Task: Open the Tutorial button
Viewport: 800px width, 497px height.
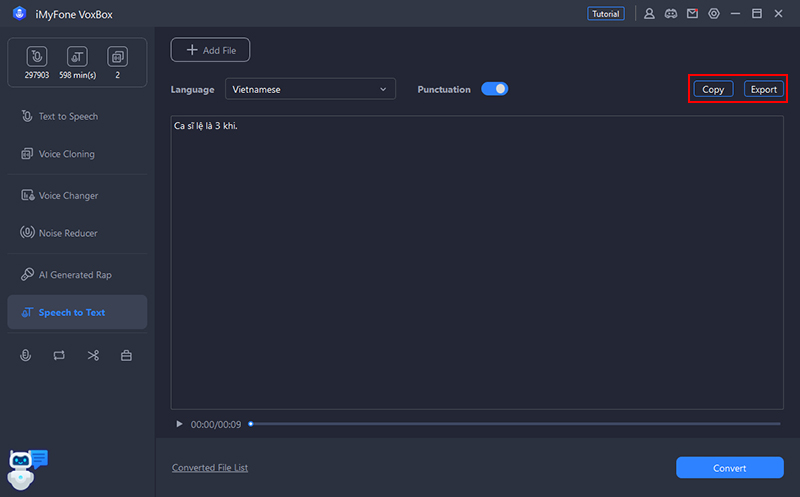Action: (x=606, y=14)
